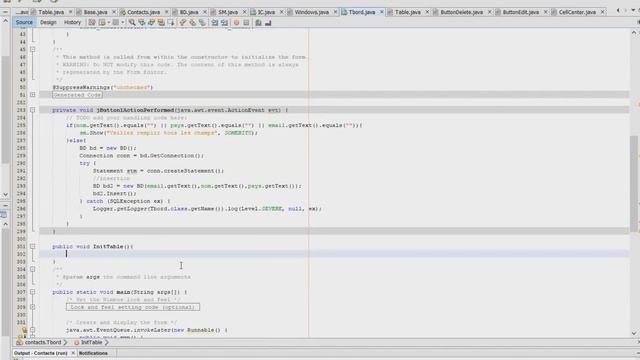Switch to History view
Viewport: 640px width, 360px height.
point(72,22)
